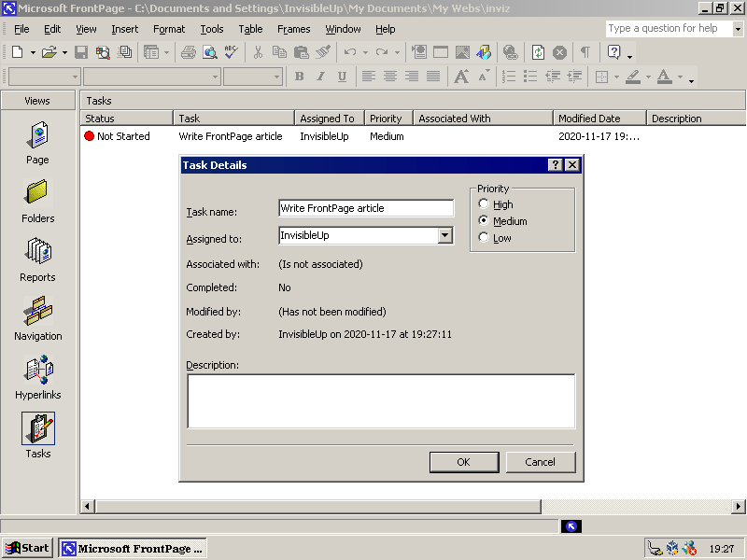
Task: Click the Format Painter brush icon
Action: point(323,52)
